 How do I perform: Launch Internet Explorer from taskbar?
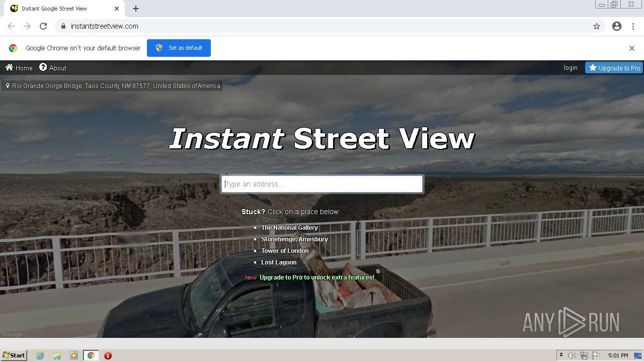click(x=40, y=355)
